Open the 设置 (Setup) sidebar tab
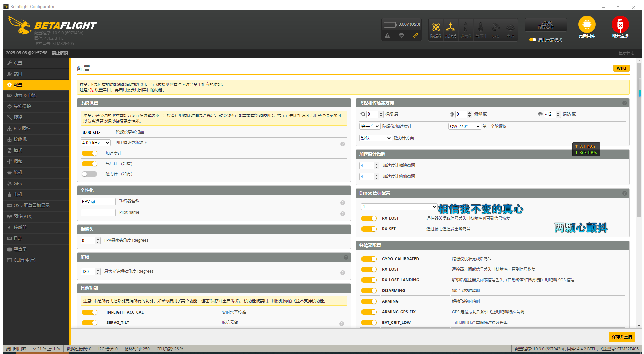The width and height of the screenshot is (644, 354). pos(36,63)
